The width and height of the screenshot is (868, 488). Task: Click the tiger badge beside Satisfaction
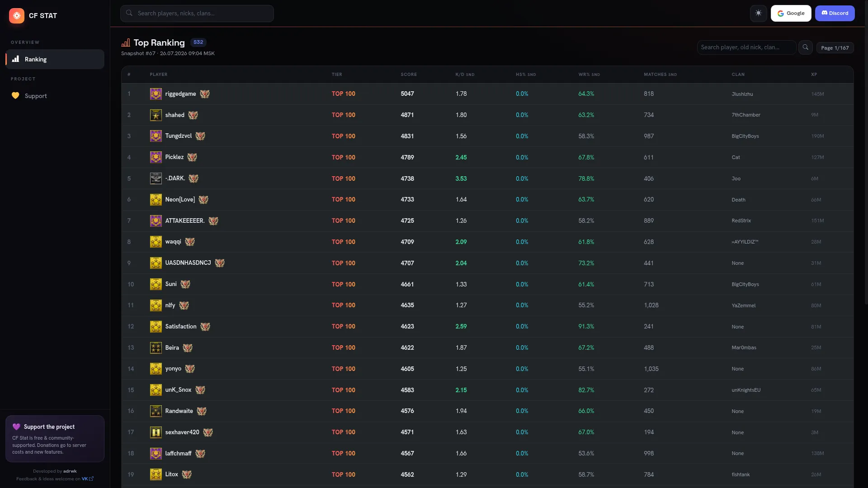click(205, 327)
